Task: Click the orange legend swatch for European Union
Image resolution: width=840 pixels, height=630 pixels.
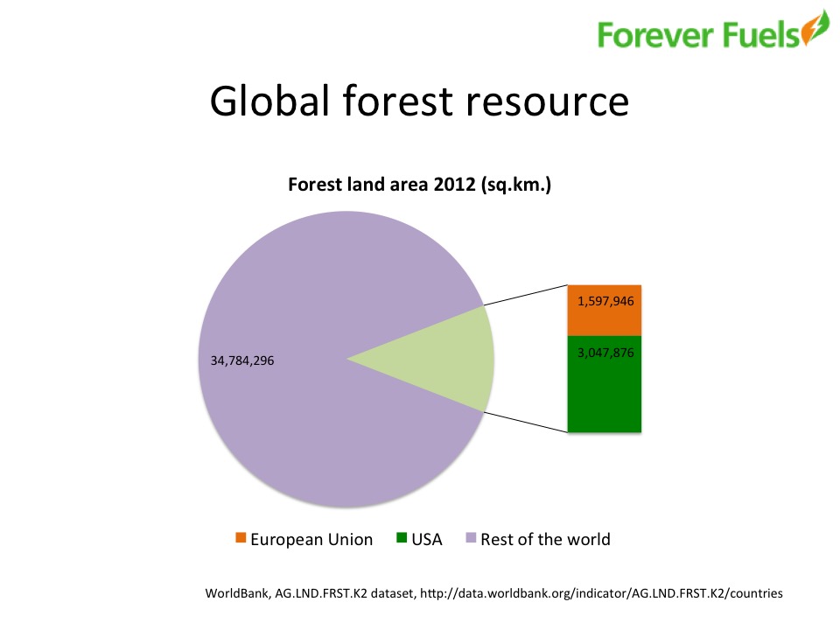Action: [241, 538]
